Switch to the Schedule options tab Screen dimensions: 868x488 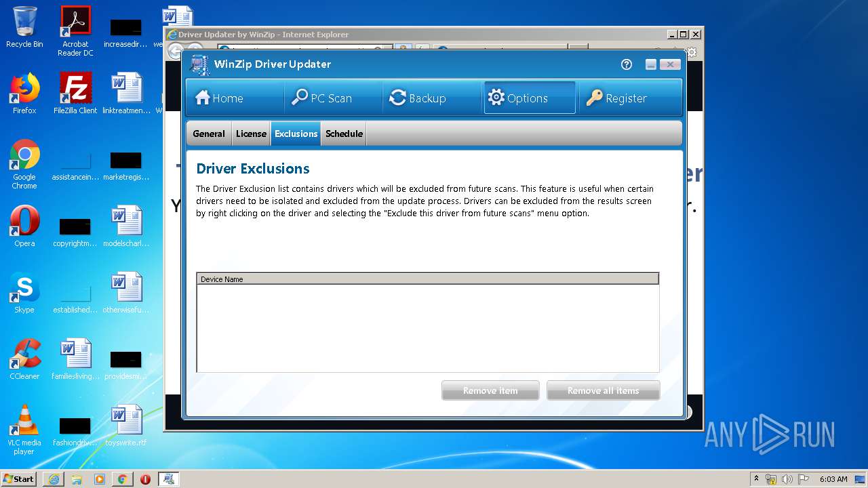pyautogui.click(x=344, y=134)
